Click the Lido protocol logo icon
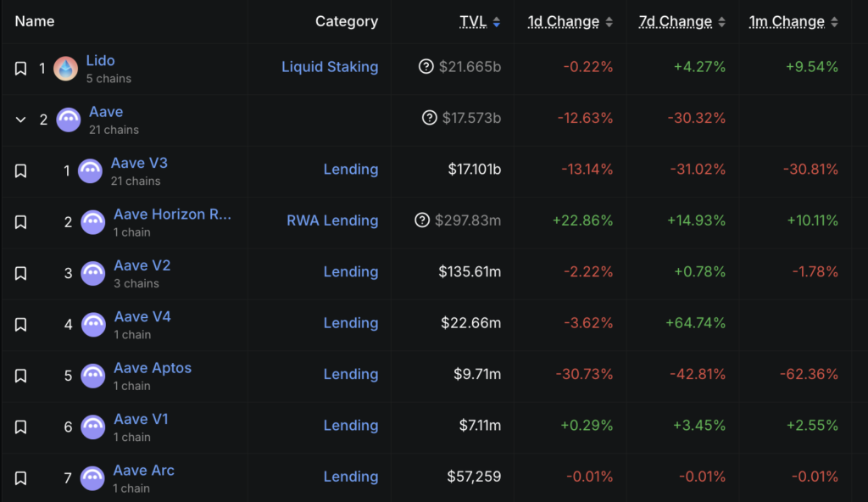The width and height of the screenshot is (868, 502). coord(66,69)
